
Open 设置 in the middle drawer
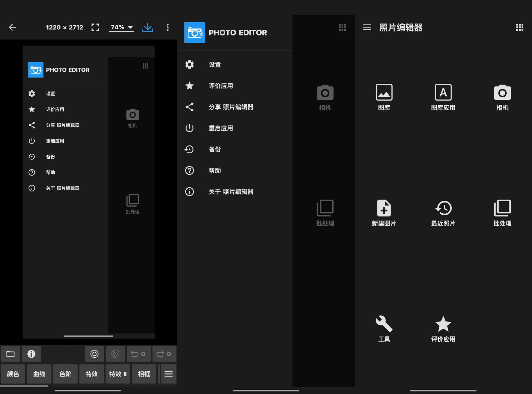point(235,65)
